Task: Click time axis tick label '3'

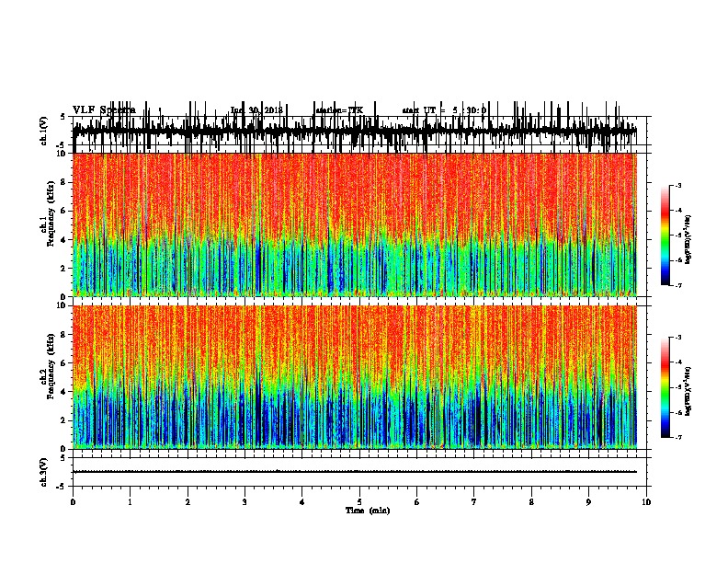Action: (245, 502)
